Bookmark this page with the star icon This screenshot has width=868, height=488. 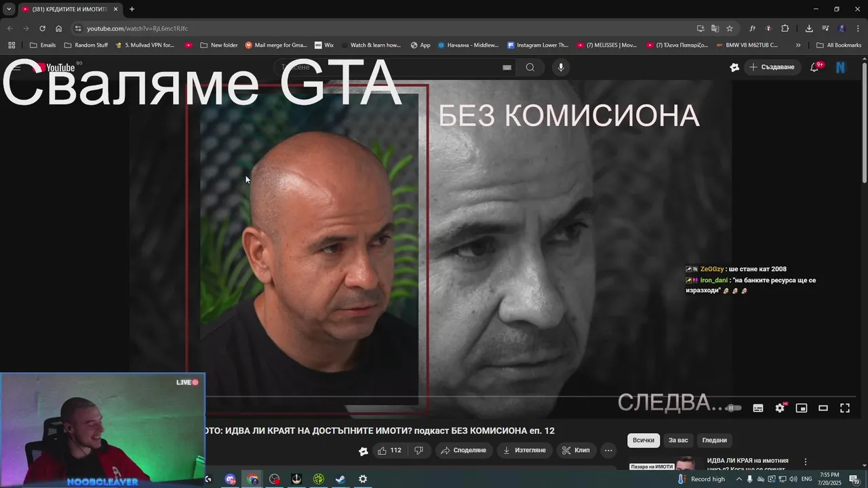(x=730, y=28)
